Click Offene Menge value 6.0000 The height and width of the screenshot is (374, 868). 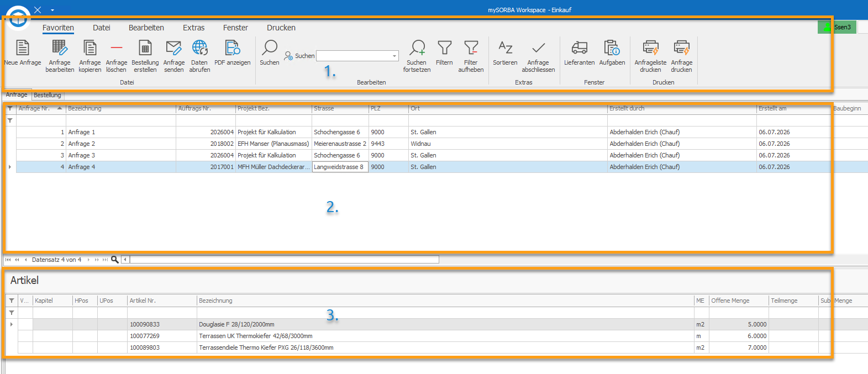(739, 336)
